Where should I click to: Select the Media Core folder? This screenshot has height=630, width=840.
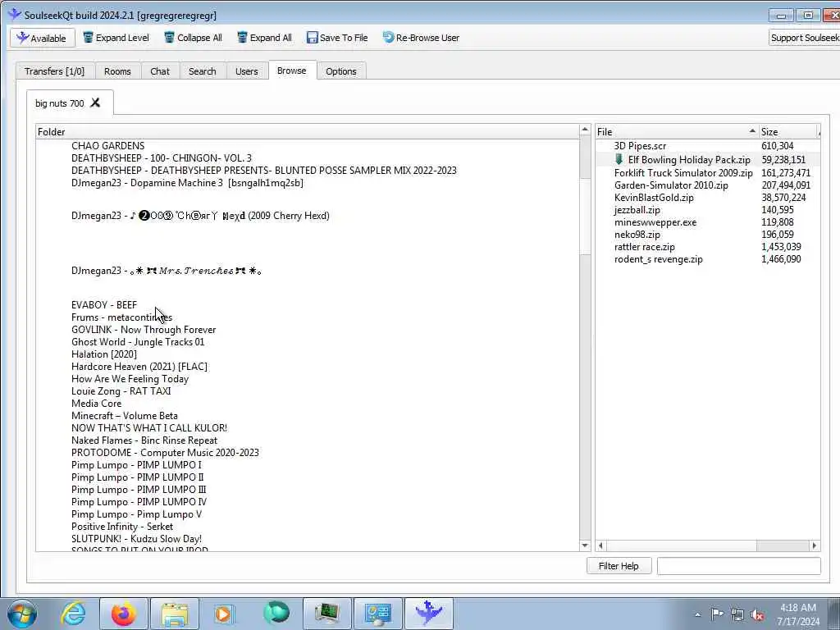click(x=97, y=404)
